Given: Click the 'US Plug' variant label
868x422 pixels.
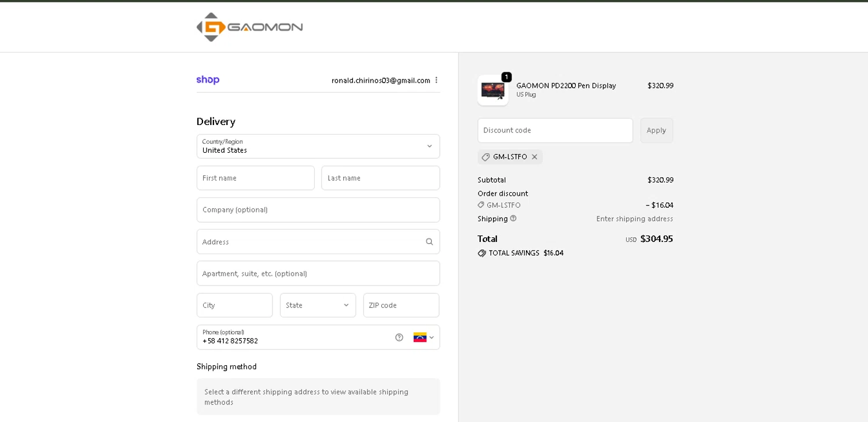Looking at the screenshot, I should 526,95.
